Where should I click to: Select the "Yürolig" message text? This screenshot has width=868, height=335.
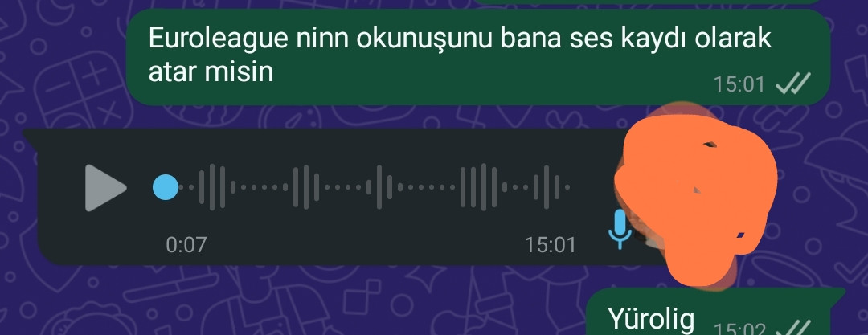[x=651, y=319]
